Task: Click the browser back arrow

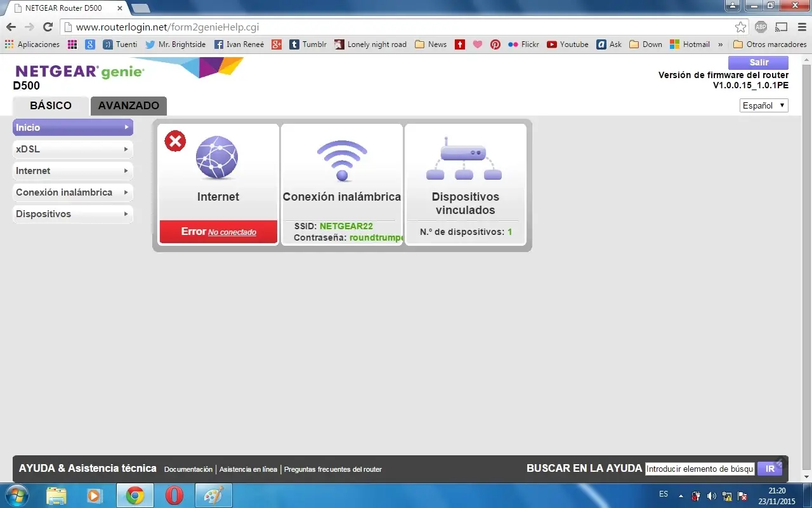Action: (10, 27)
